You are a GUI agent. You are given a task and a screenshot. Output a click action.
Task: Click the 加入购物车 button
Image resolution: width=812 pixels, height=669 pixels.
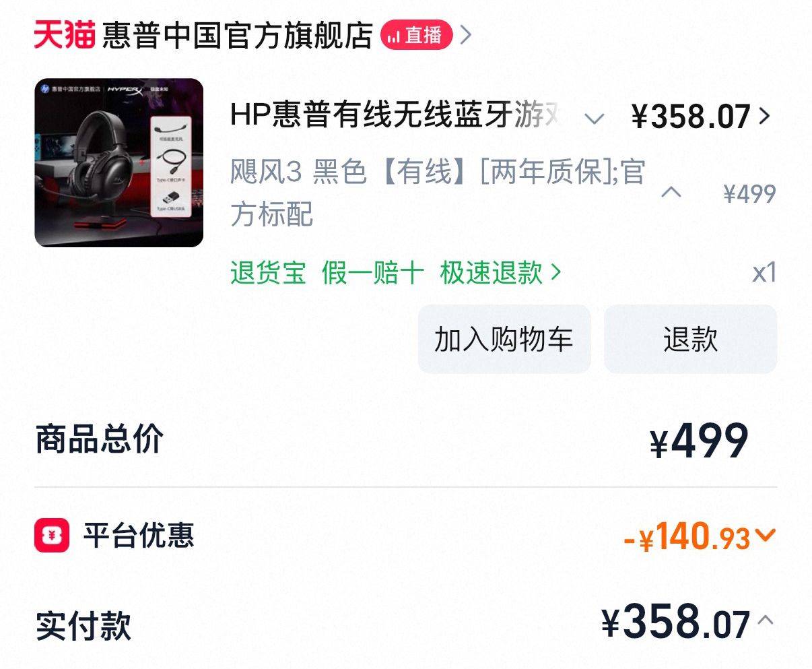pyautogui.click(x=504, y=339)
